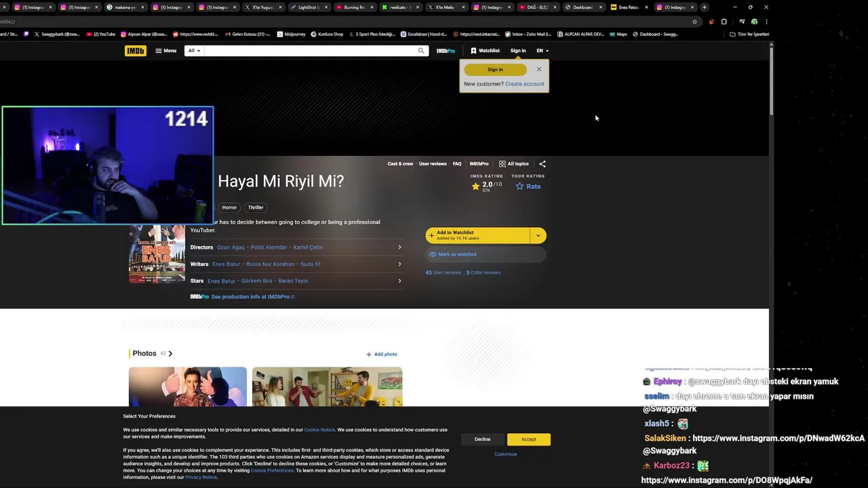
Task: Open director Polat Alemdar
Action: coord(269,247)
